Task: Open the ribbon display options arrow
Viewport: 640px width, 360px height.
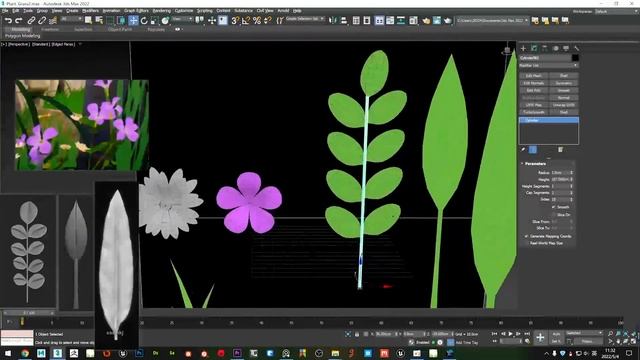Action: point(178,29)
